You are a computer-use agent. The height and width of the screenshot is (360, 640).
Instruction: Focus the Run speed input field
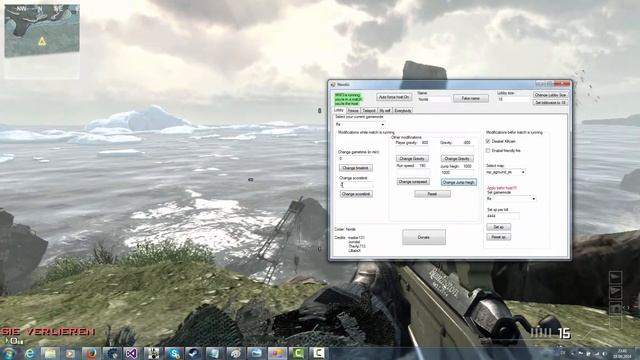(413, 173)
